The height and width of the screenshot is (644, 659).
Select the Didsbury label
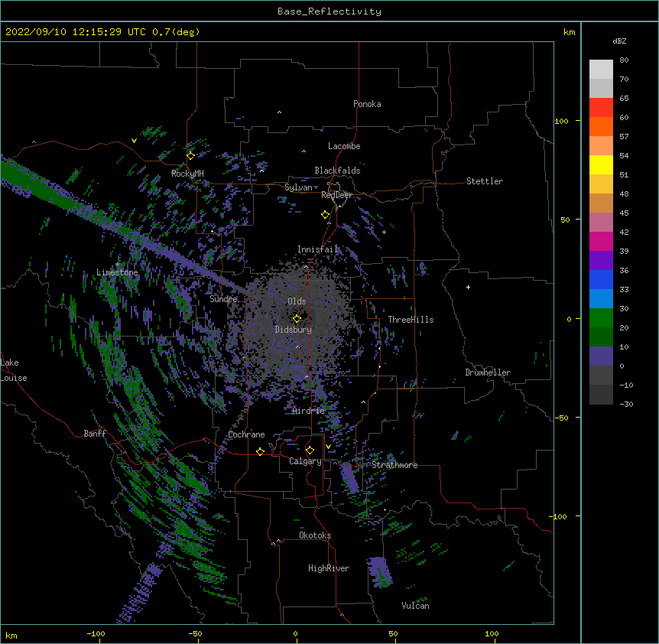294,330
